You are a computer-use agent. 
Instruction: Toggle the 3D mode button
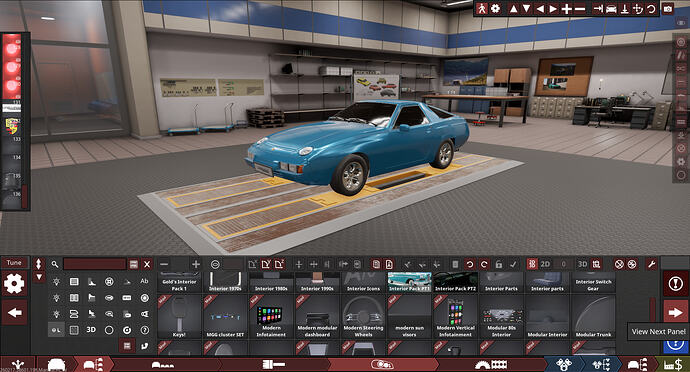click(x=582, y=264)
